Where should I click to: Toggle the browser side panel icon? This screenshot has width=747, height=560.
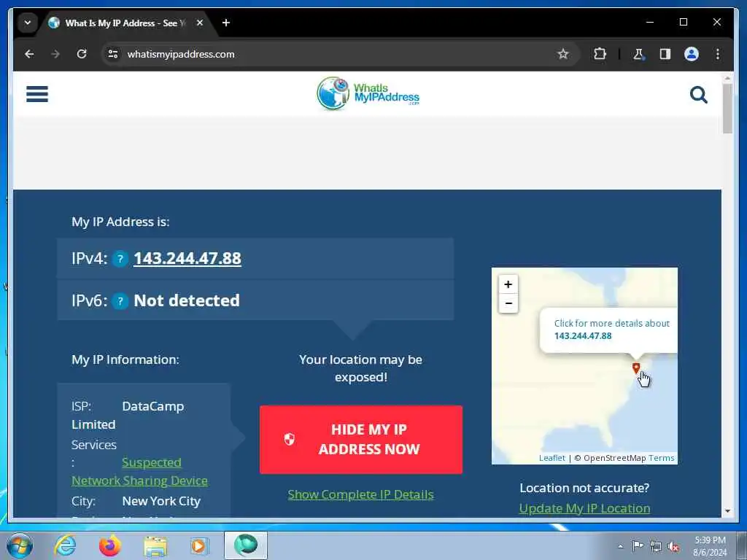665,54
